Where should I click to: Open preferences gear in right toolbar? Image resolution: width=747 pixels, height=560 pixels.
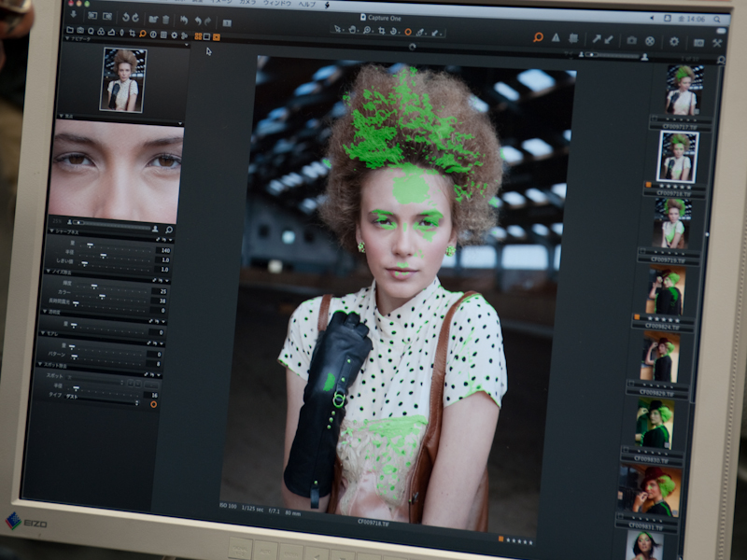pos(673,41)
